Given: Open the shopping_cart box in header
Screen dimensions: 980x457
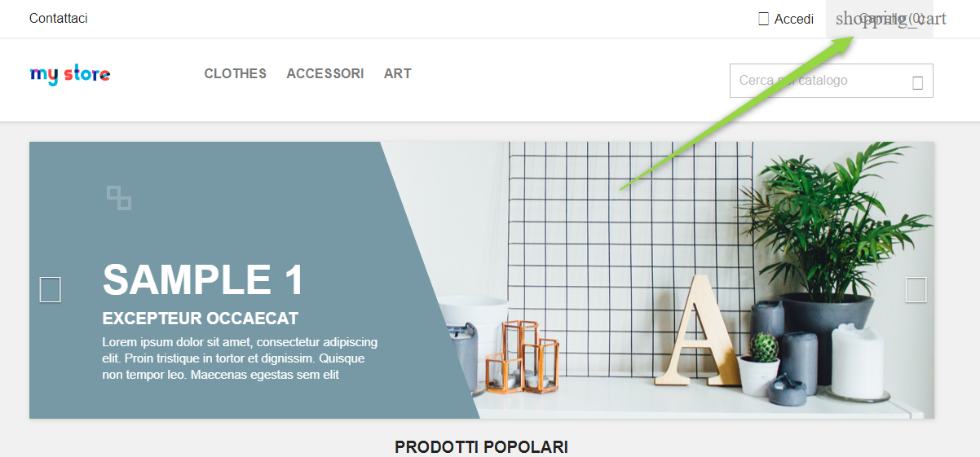Looking at the screenshot, I should tap(880, 19).
